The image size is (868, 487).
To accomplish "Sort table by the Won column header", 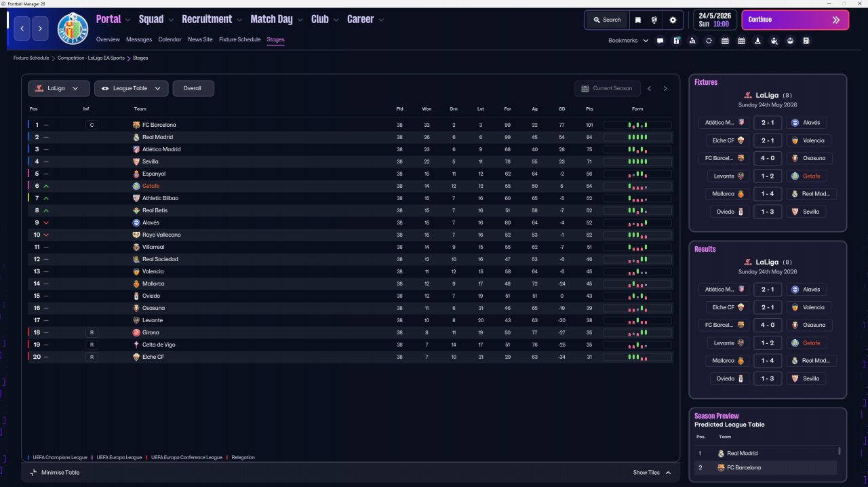I will (427, 109).
